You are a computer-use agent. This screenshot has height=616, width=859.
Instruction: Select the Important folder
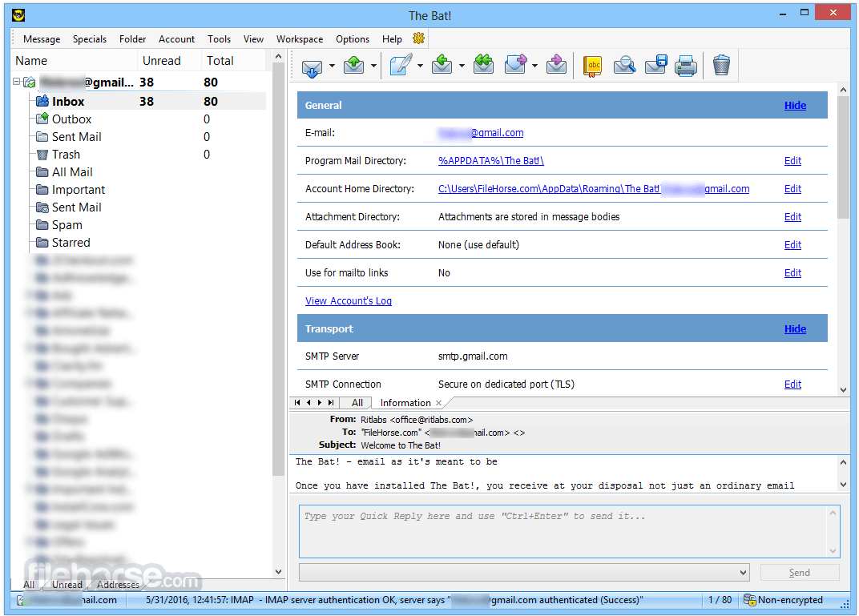point(79,190)
